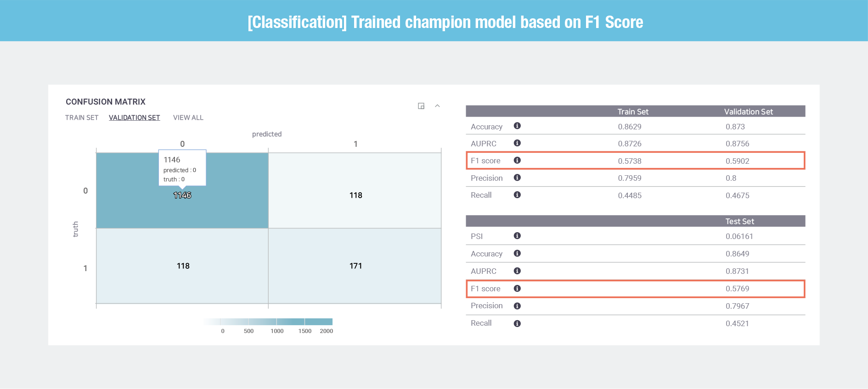
Task: Open info icon beside test-set Accuracy
Action: [517, 253]
